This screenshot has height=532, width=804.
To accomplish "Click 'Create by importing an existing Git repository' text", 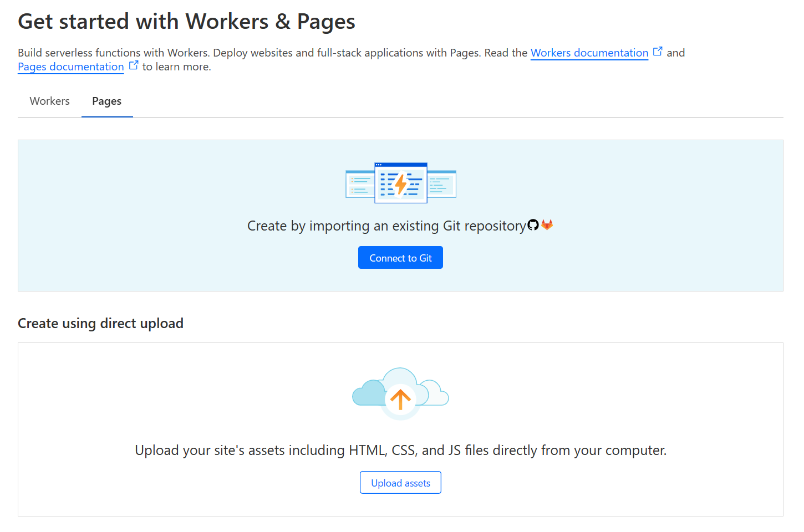I will [386, 226].
